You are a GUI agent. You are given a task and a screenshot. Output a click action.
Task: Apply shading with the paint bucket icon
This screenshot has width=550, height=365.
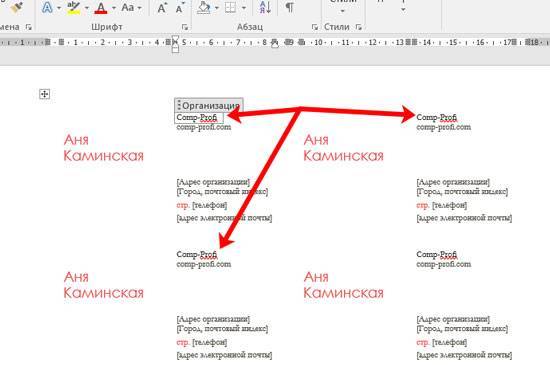click(x=204, y=7)
